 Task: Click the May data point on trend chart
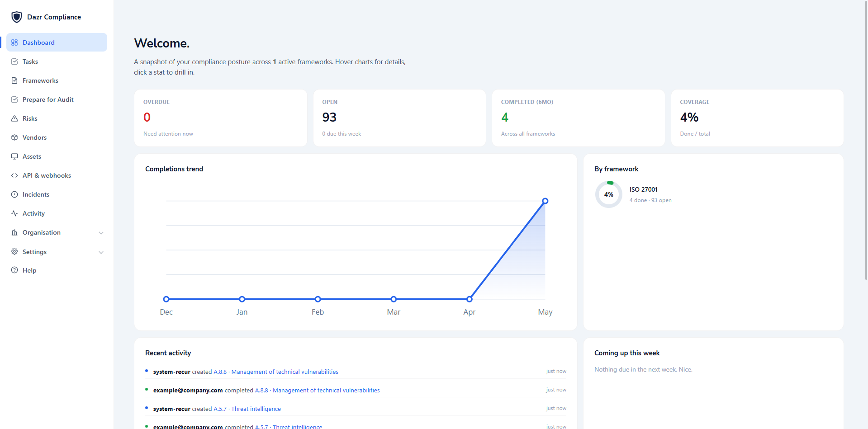point(545,201)
